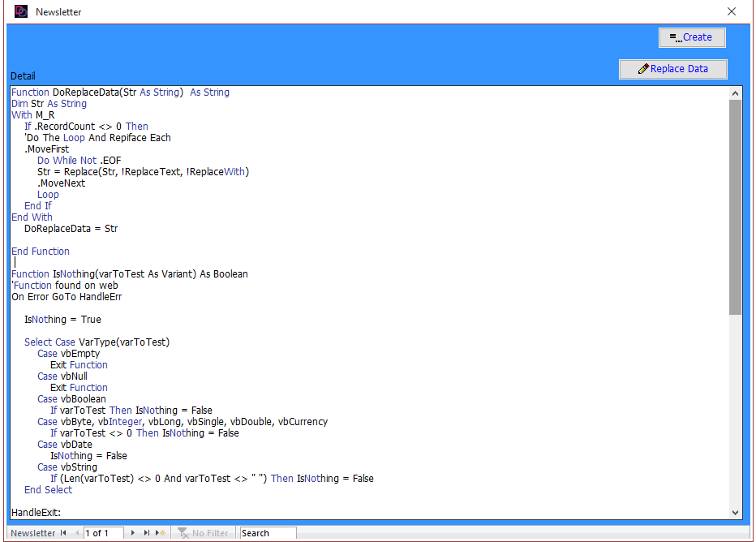Click the line "End Select"
The width and height of the screenshot is (756, 542).
point(48,489)
